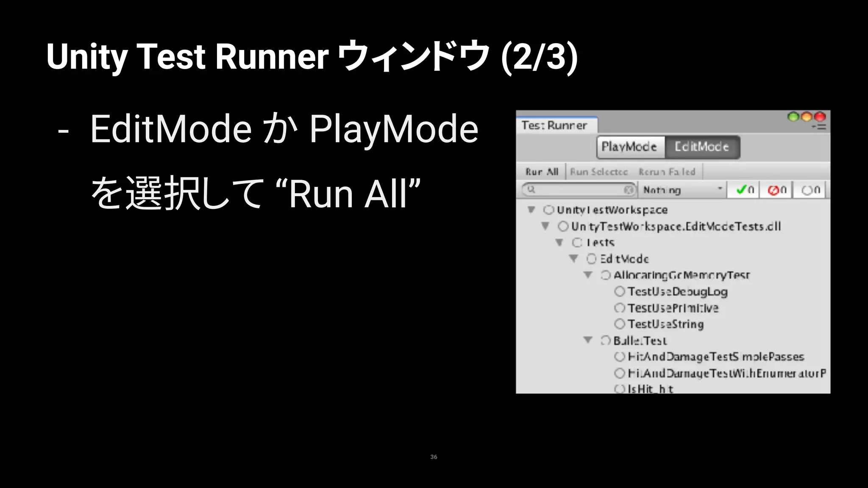Image resolution: width=868 pixels, height=488 pixels.
Task: Select the Tests tree row
Action: coord(673,242)
